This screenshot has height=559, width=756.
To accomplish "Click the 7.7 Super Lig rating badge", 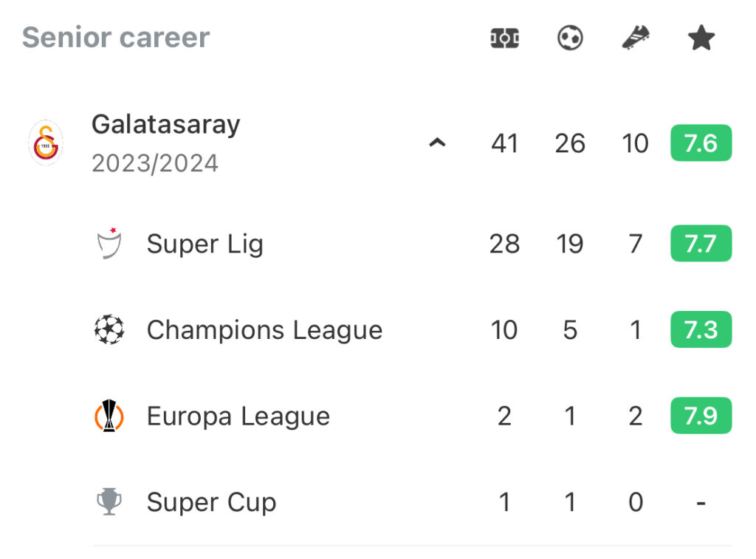I will click(701, 244).
